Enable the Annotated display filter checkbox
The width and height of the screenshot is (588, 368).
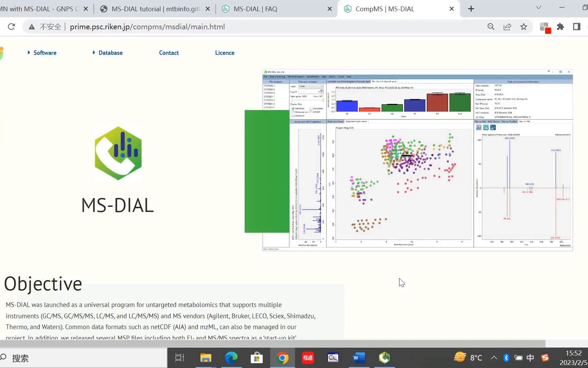pyautogui.click(x=311, y=108)
